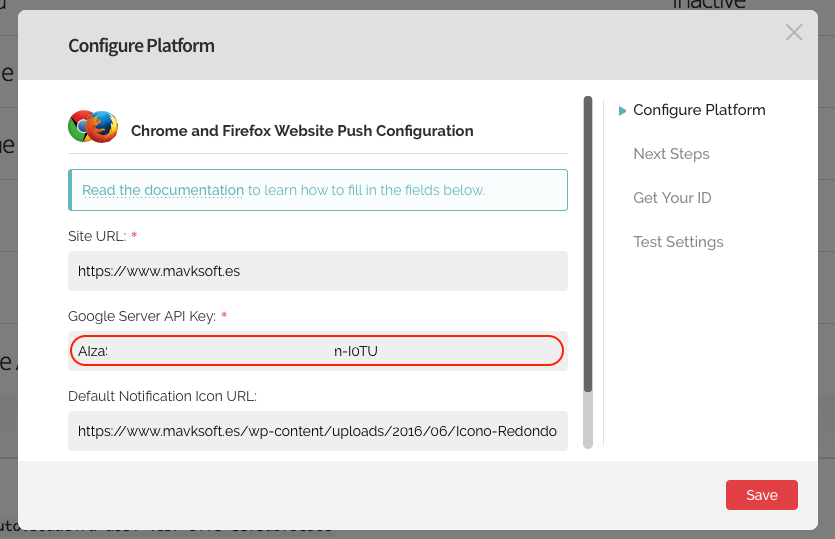Click the Google Server API Key field
The height and width of the screenshot is (539, 835).
pyautogui.click(x=317, y=351)
